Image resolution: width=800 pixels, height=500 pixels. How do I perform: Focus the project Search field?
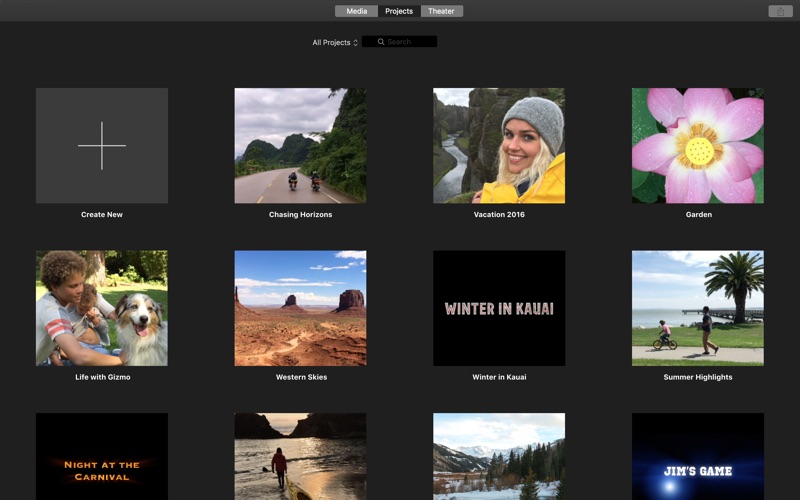tap(399, 42)
